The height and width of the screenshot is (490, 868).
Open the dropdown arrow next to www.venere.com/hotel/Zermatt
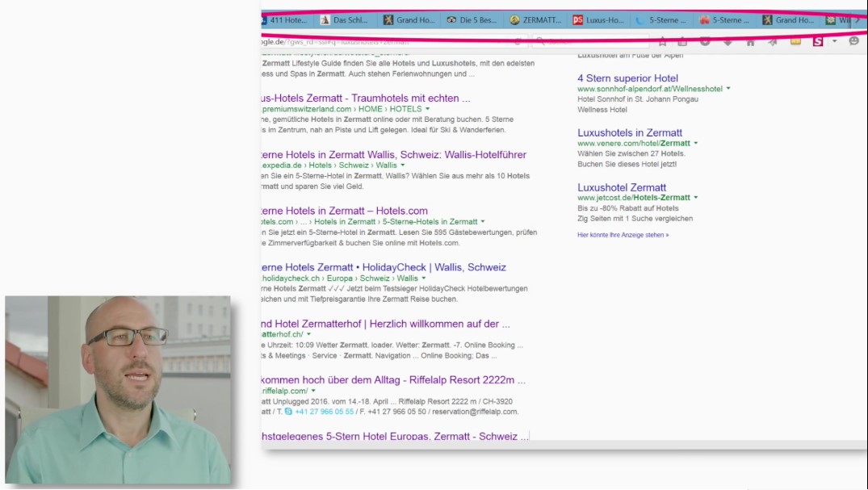[696, 144]
